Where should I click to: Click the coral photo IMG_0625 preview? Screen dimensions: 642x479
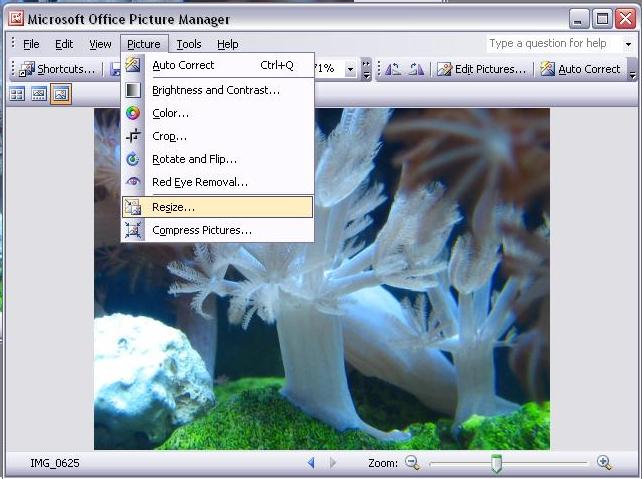coord(322,279)
